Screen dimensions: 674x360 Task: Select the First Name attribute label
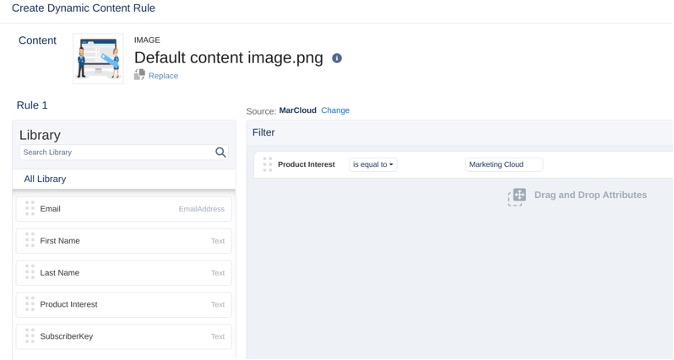tap(60, 241)
